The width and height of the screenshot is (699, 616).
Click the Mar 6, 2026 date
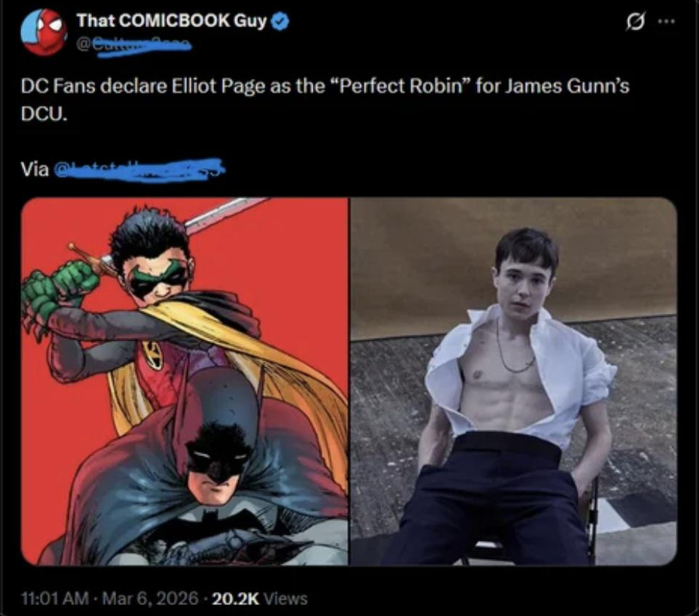tap(150, 598)
